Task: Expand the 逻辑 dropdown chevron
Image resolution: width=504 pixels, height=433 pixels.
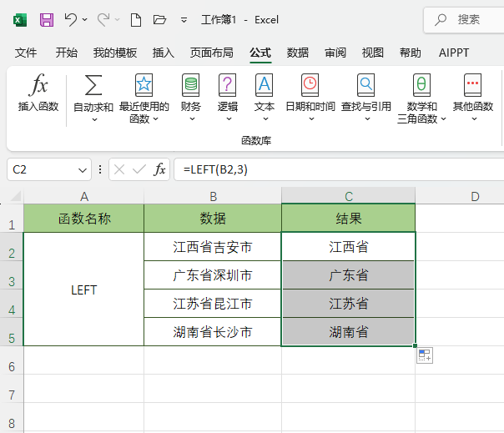Action: [229, 119]
